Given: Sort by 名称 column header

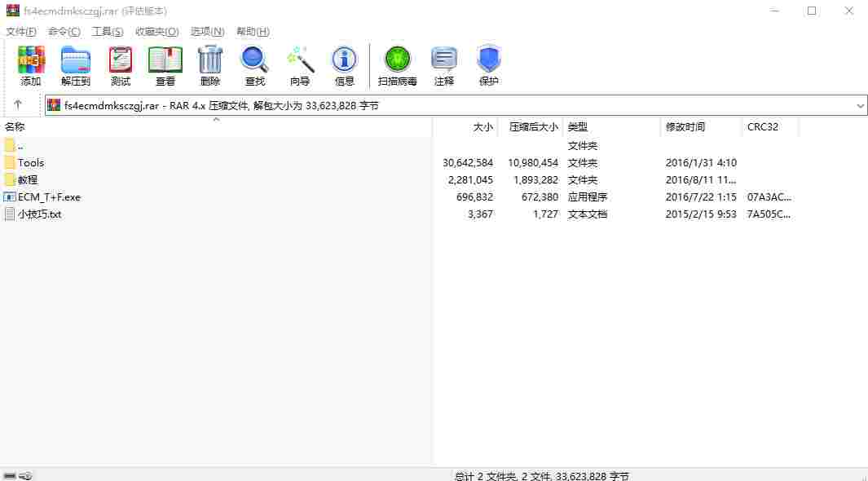Looking at the screenshot, I should [x=216, y=126].
